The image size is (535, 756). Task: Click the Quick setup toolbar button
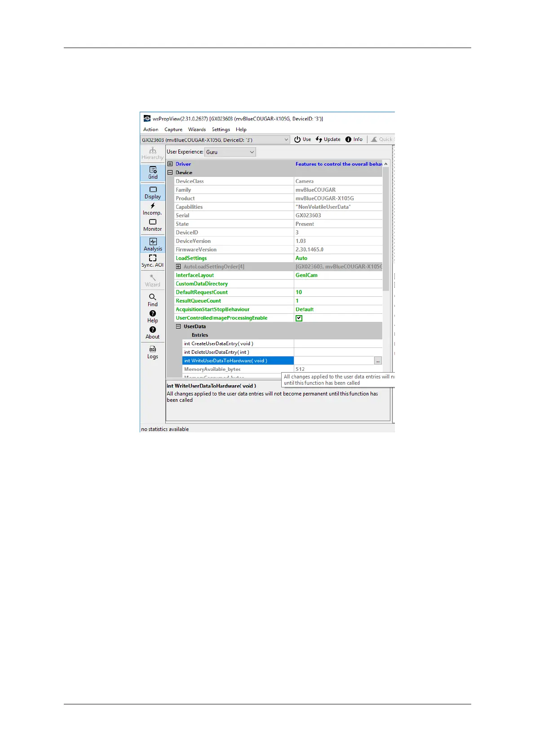click(x=382, y=139)
